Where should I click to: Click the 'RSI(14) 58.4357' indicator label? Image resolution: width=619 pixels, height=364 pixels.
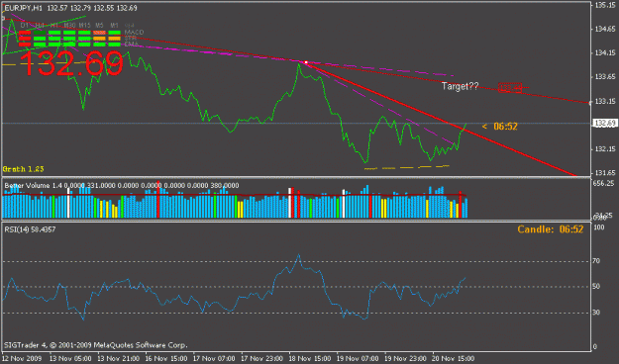pyautogui.click(x=30, y=229)
